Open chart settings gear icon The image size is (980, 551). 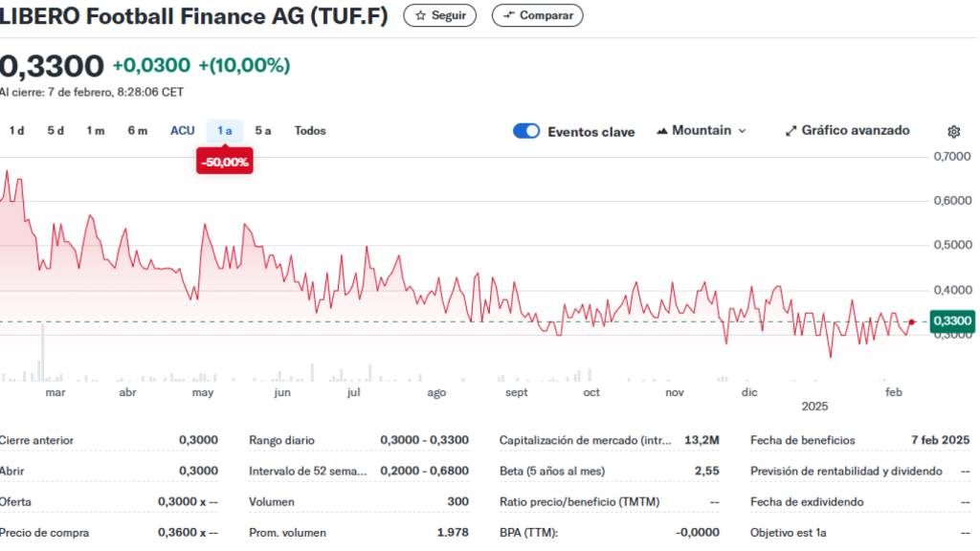click(953, 132)
